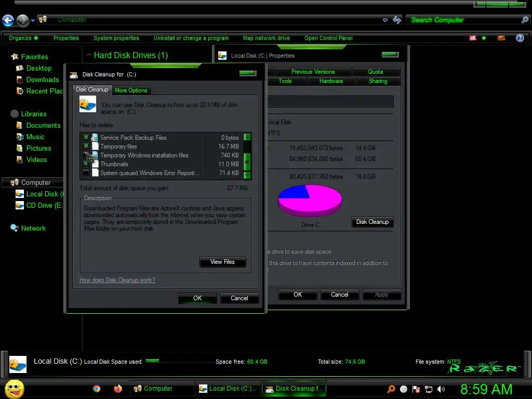Click the file list scroll-up arrow
Viewport: 532px width, 399px height.
click(247, 137)
